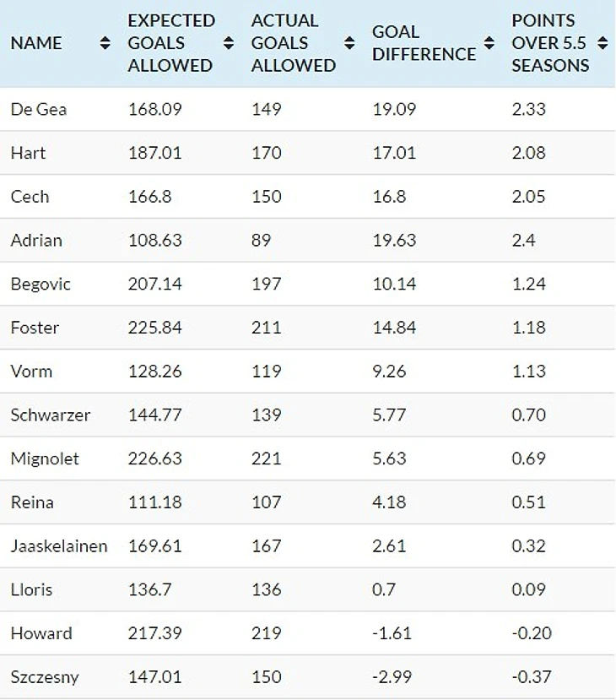The image size is (616, 700).
Task: Sort by Expected Goals Allowed arrows
Action: (228, 43)
